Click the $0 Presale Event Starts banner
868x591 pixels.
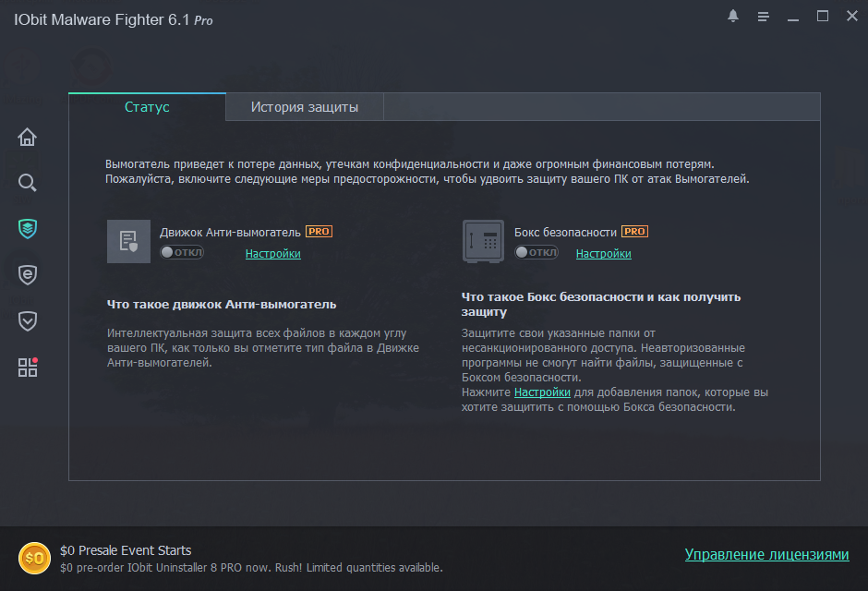click(x=126, y=550)
